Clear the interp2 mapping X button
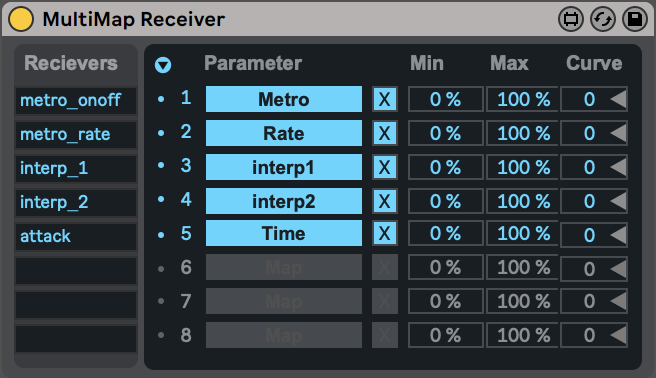Screen dimensions: 656x378 pos(384,201)
